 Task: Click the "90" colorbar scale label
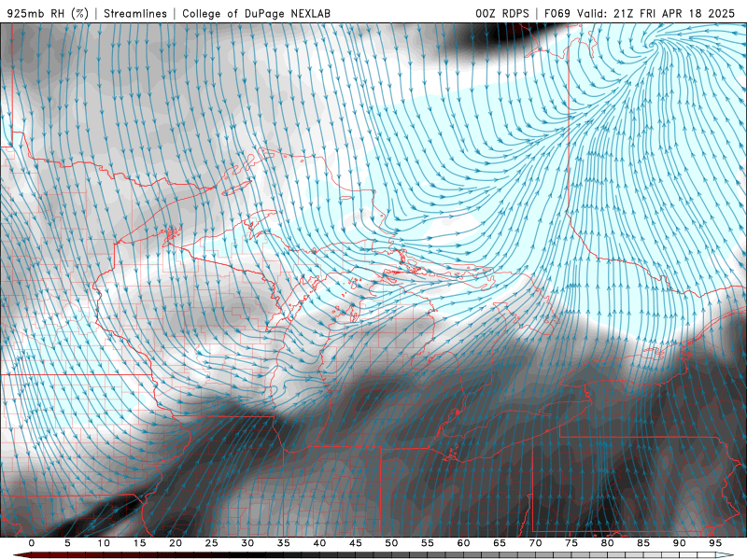[x=679, y=543]
